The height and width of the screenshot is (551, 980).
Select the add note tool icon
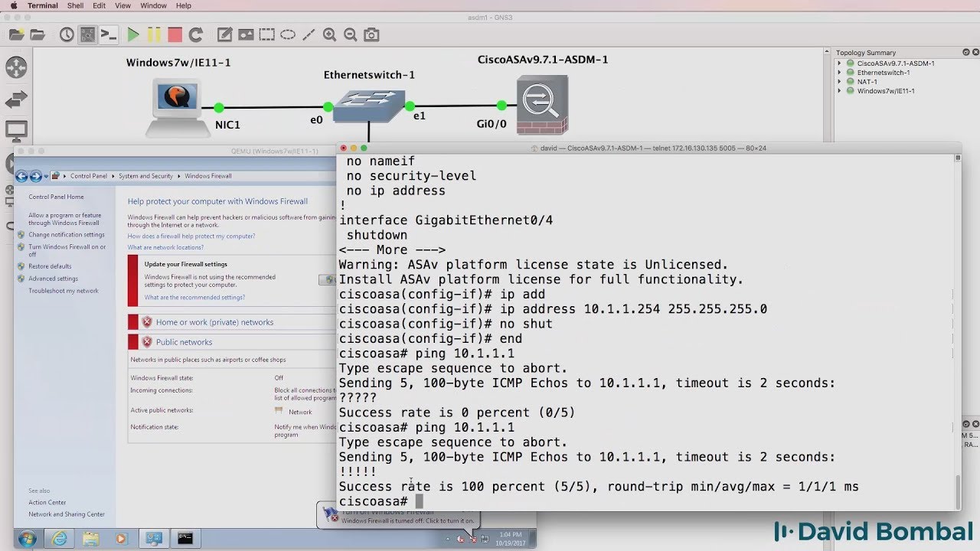click(224, 34)
